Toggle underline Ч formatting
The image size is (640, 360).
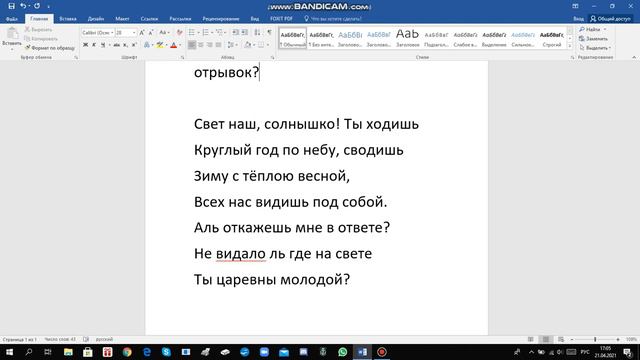point(103,45)
